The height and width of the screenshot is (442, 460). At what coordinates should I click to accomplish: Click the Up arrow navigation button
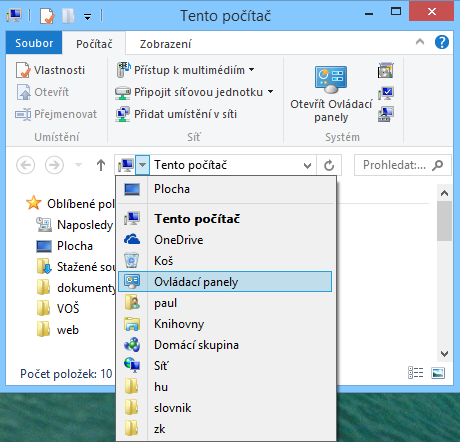click(101, 165)
